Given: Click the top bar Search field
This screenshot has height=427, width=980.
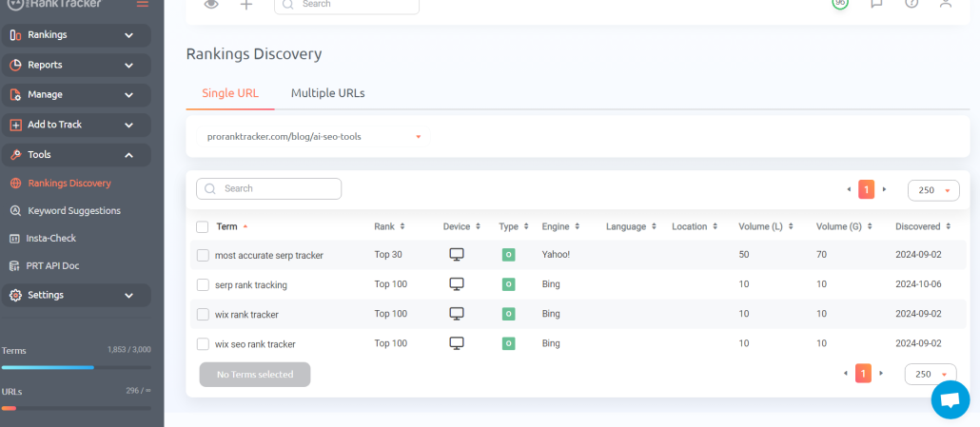Looking at the screenshot, I should [347, 5].
